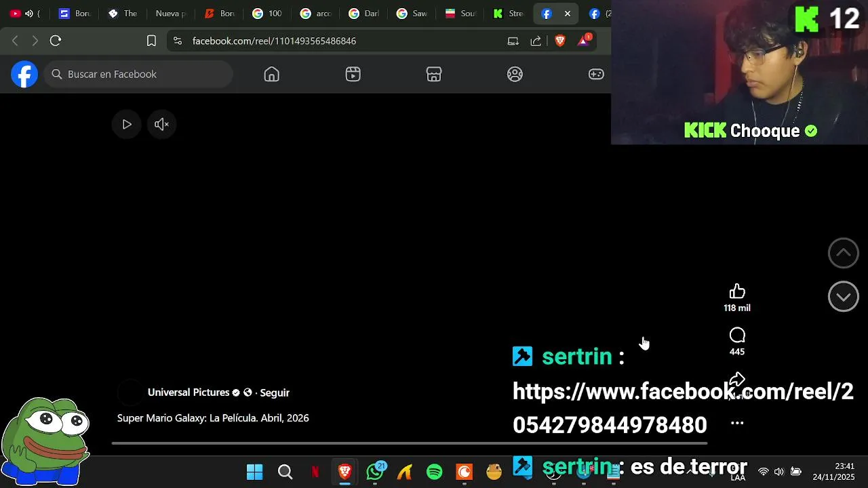868x488 pixels.
Task: Toggle the reel's mute speaker button
Action: point(161,124)
